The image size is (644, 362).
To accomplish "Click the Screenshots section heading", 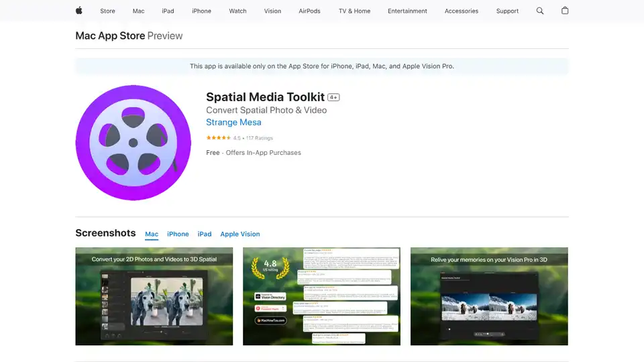I will [x=105, y=233].
